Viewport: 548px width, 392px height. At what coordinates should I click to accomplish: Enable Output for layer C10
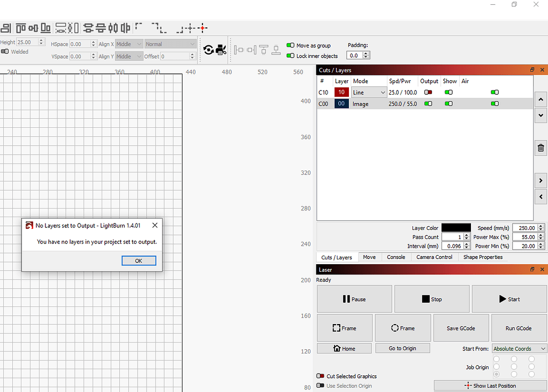pyautogui.click(x=428, y=92)
